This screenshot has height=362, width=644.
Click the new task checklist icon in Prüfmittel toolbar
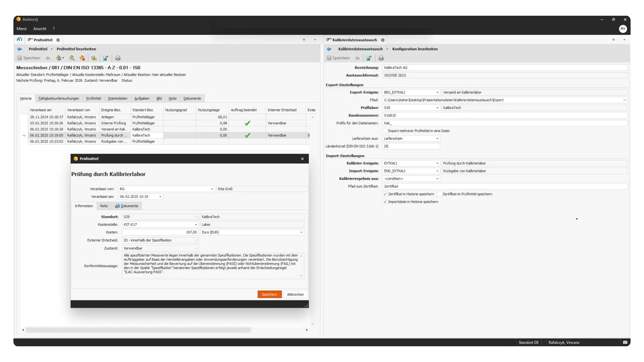coord(106,58)
